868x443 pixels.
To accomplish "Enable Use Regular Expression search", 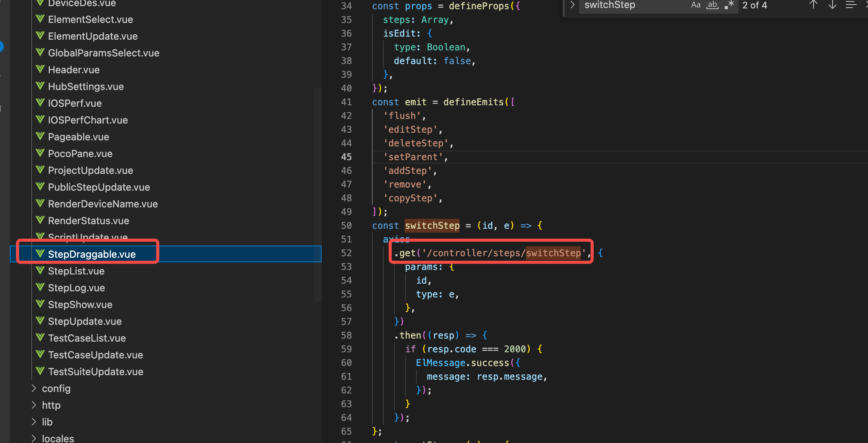I will pos(729,5).
